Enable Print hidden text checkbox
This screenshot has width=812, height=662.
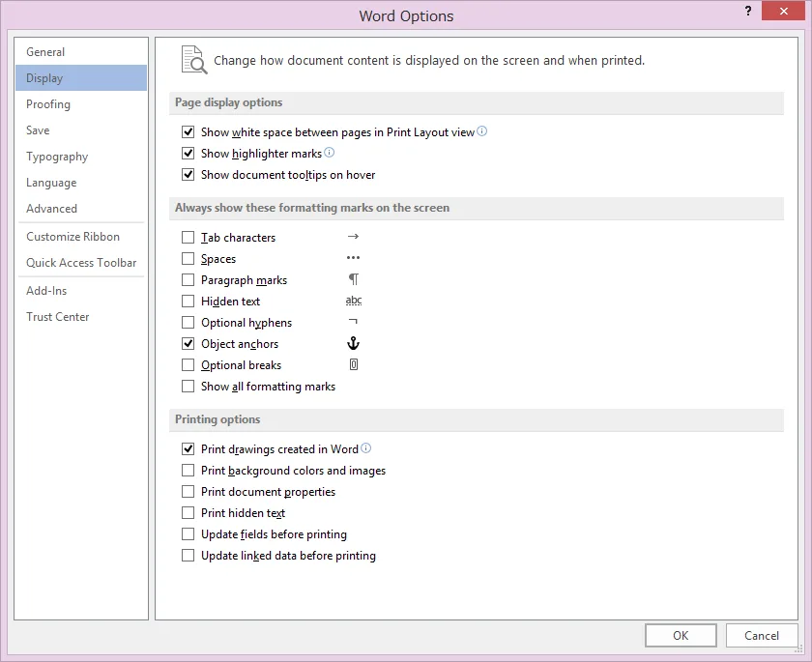coord(188,512)
